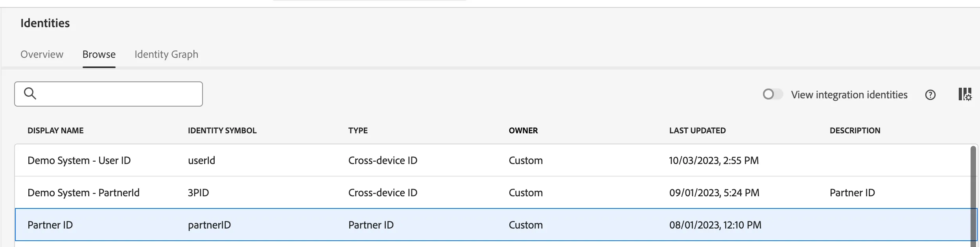Click the 'userId' identity symbol cell
The height and width of the screenshot is (247, 980).
click(201, 160)
